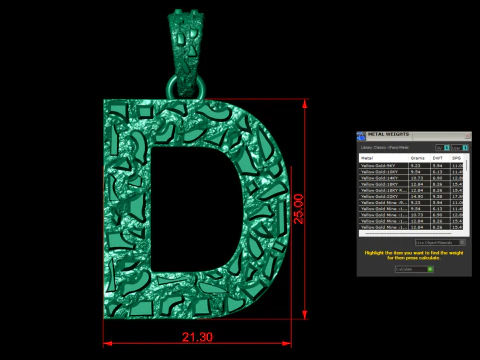This screenshot has width=480, height=360.
Task: Click the 14.90 grams cell
Action: point(419,197)
